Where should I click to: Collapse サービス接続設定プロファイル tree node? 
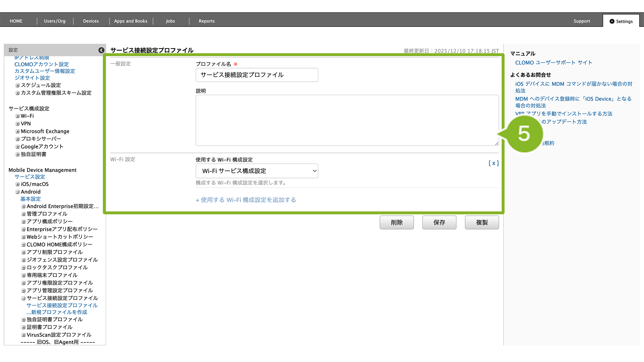[x=24, y=298]
